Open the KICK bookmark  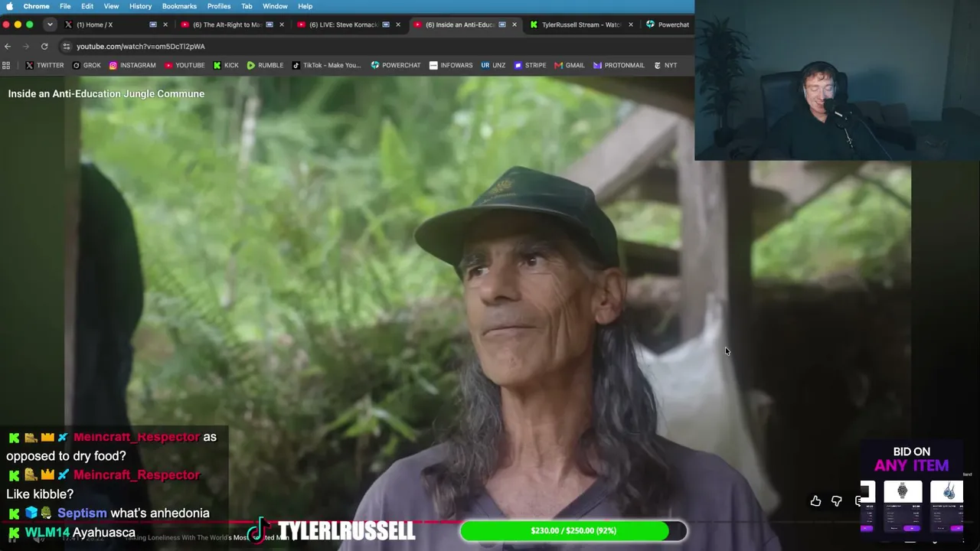pos(226,65)
